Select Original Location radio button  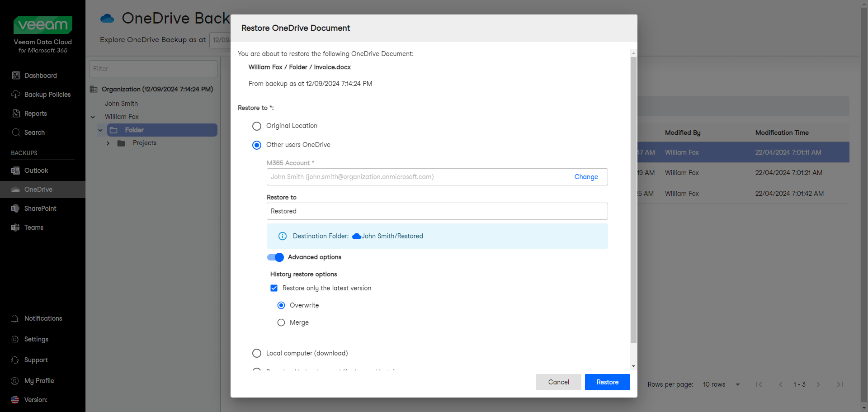[257, 126]
